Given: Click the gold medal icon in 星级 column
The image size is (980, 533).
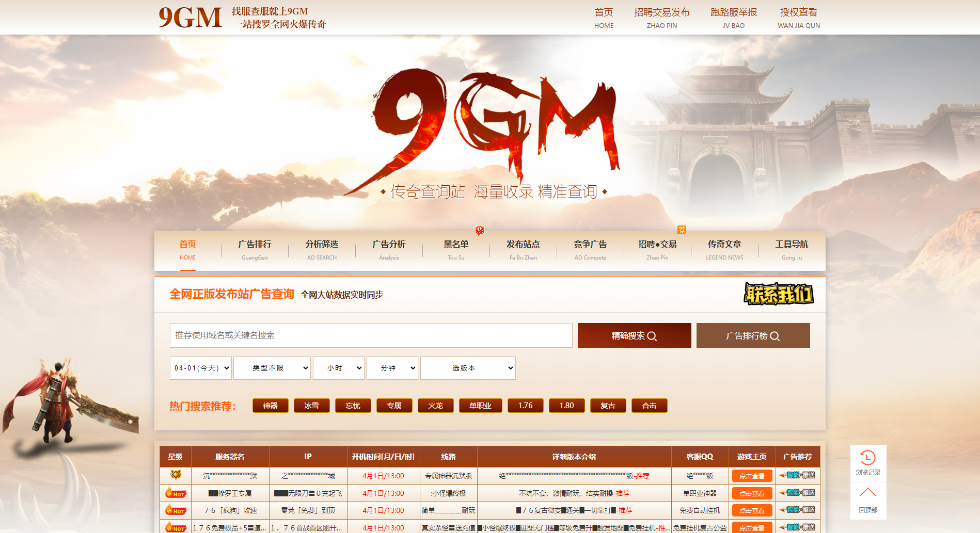Looking at the screenshot, I should [176, 475].
